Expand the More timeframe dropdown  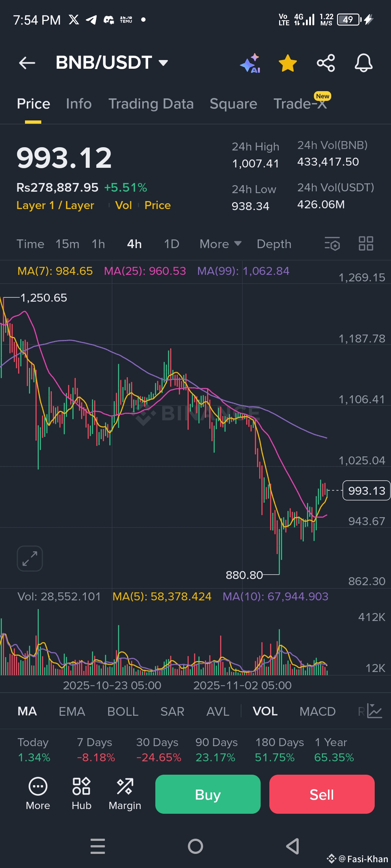click(x=220, y=244)
